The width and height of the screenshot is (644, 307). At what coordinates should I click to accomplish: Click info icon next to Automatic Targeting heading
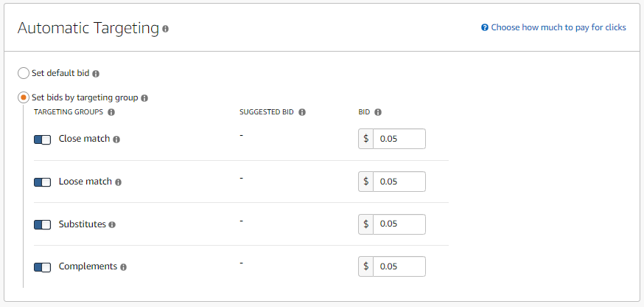point(165,29)
